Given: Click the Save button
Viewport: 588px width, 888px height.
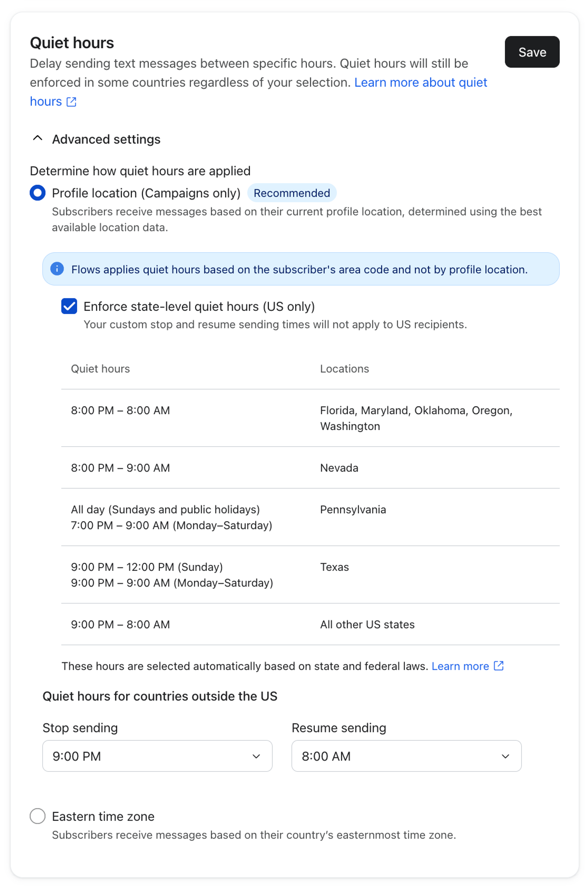Looking at the screenshot, I should 532,52.
